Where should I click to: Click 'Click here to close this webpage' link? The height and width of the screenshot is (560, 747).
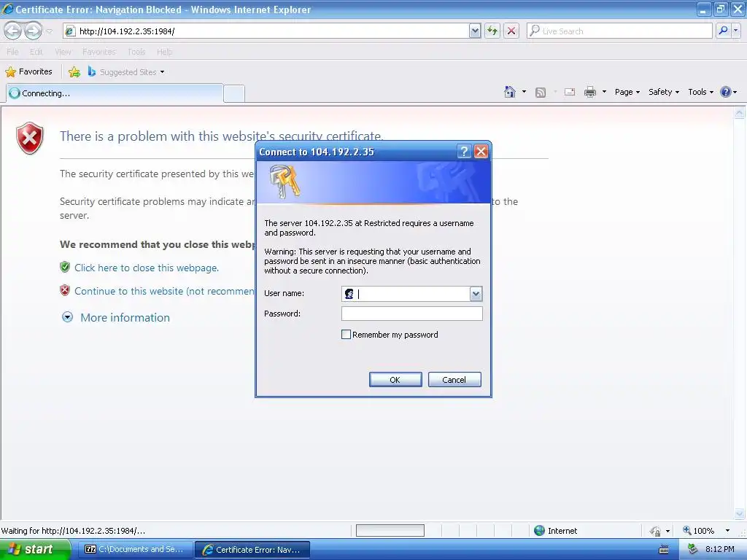tap(146, 268)
